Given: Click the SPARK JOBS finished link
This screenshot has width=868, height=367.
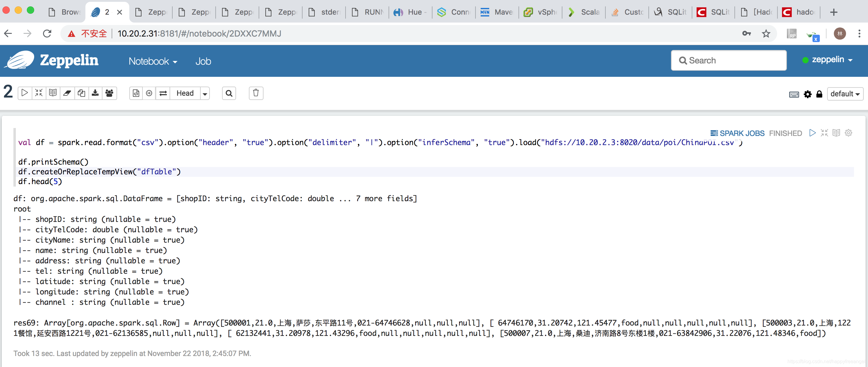Looking at the screenshot, I should tap(738, 133).
